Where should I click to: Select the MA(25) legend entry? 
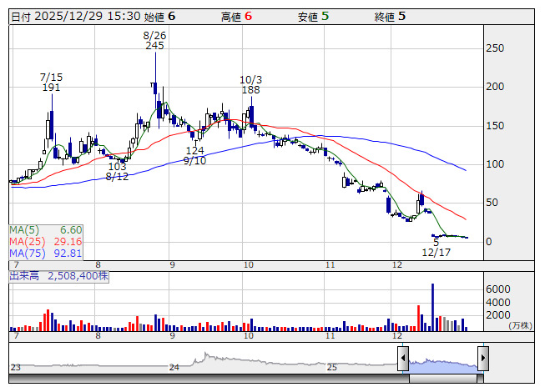coord(47,241)
